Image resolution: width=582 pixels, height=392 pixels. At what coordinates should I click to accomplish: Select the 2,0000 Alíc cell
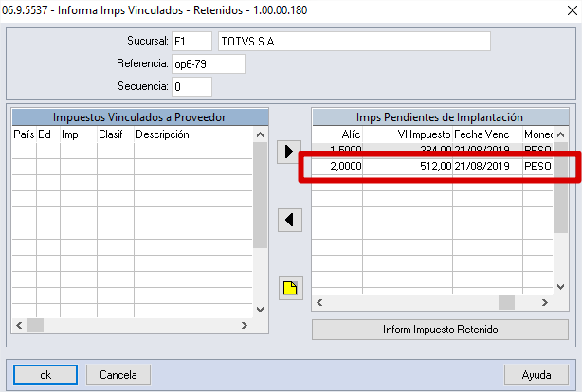(x=337, y=166)
